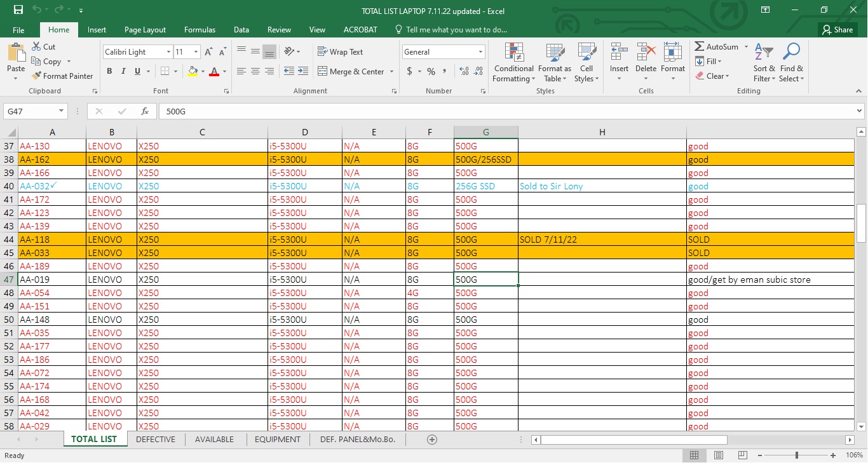Image resolution: width=868 pixels, height=465 pixels.
Task: Toggle Italic formatting
Action: pos(123,72)
